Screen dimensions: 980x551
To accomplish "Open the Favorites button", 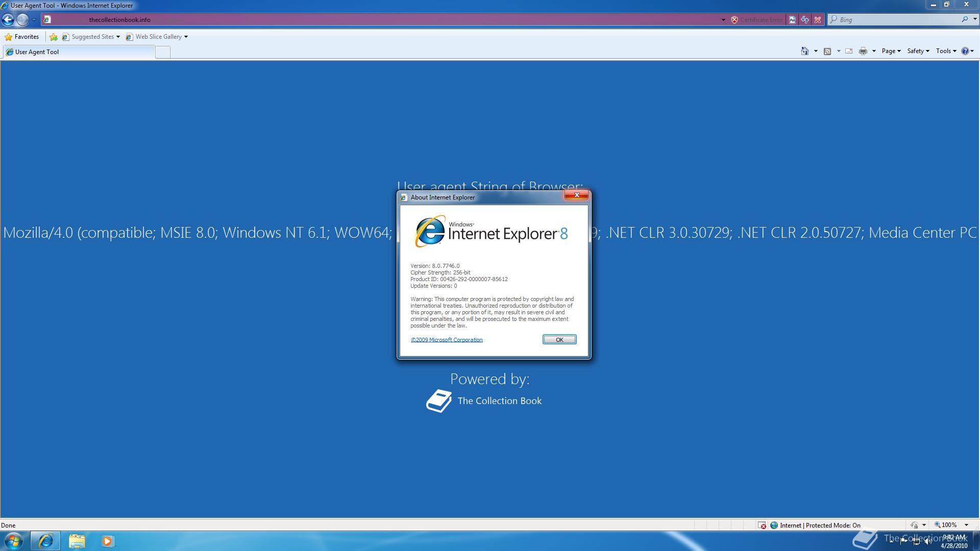I will click(x=22, y=37).
